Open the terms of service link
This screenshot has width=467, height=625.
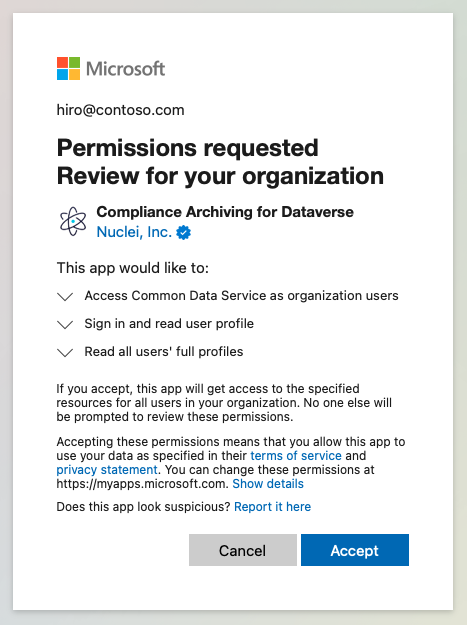(x=296, y=456)
